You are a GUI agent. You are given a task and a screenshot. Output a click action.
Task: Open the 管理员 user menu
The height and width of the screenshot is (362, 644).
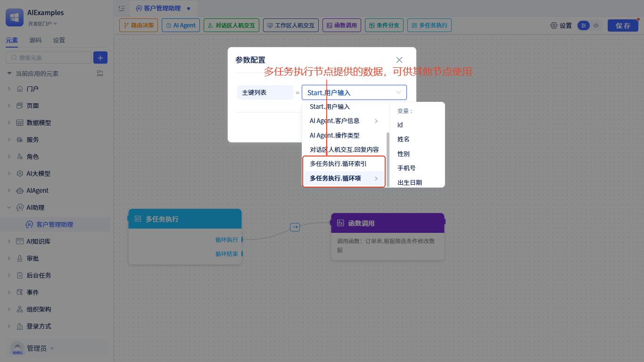pos(41,348)
